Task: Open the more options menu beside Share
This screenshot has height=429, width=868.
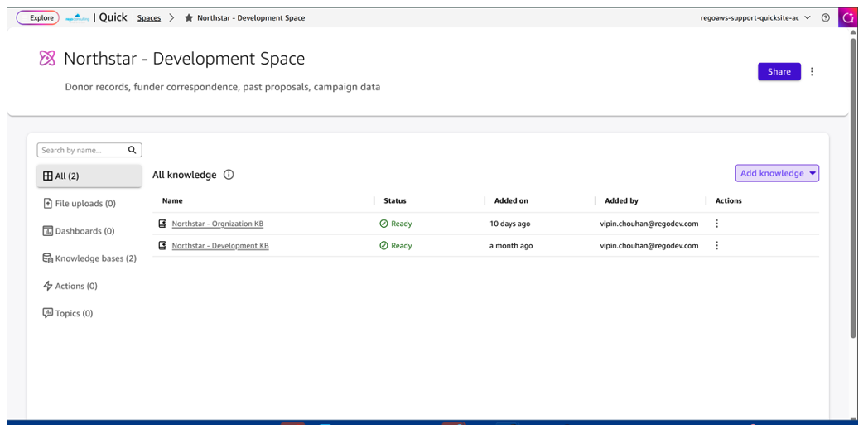Action: click(x=812, y=71)
